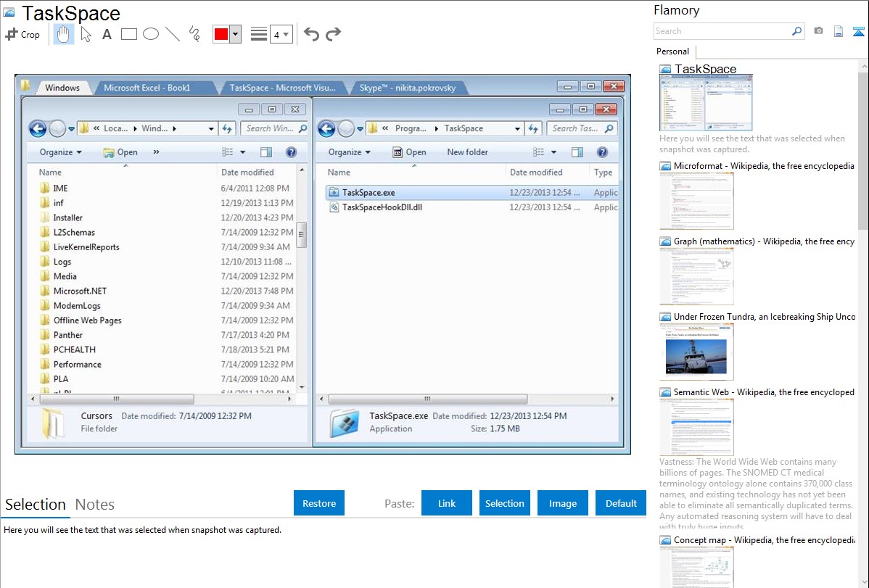Toggle the preview pane in left Explorer window
The height and width of the screenshot is (588, 869).
[266, 152]
